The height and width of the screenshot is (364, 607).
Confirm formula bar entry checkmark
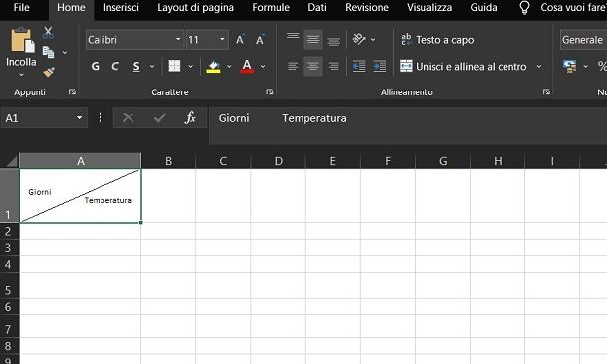[x=159, y=118]
